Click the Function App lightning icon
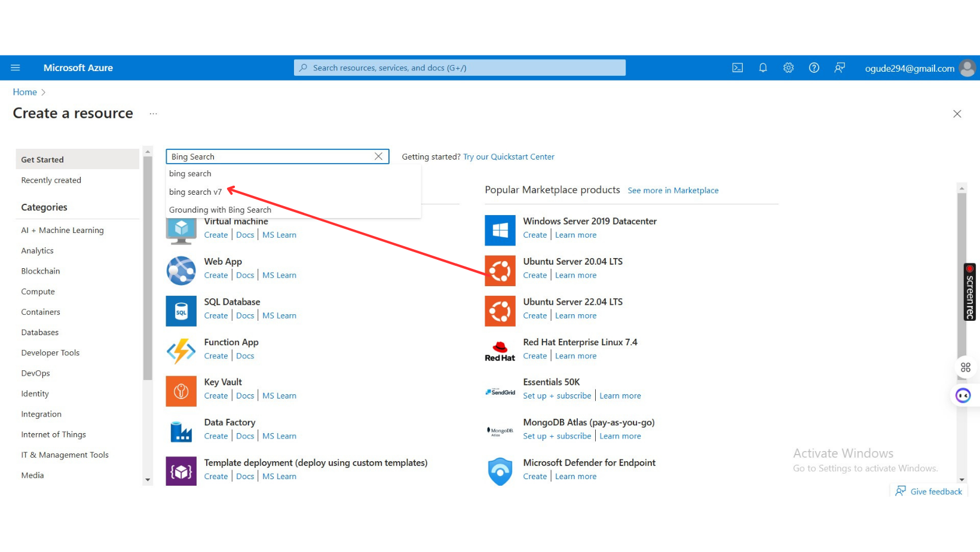This screenshot has height=552, width=980. (181, 351)
